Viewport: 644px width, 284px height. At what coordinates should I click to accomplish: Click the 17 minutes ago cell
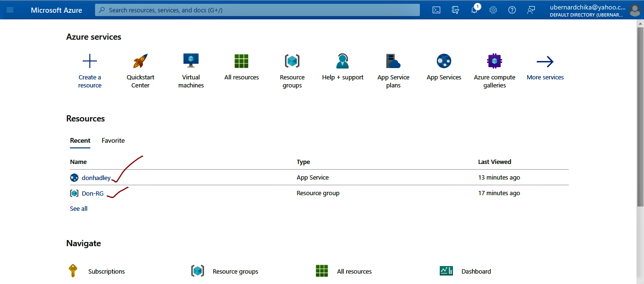pos(499,193)
